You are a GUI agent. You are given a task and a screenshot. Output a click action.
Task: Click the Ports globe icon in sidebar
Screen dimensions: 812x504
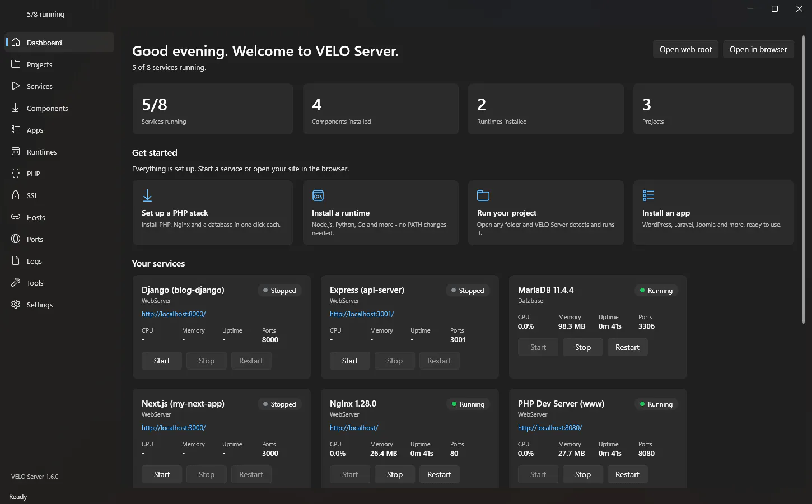[16, 239]
